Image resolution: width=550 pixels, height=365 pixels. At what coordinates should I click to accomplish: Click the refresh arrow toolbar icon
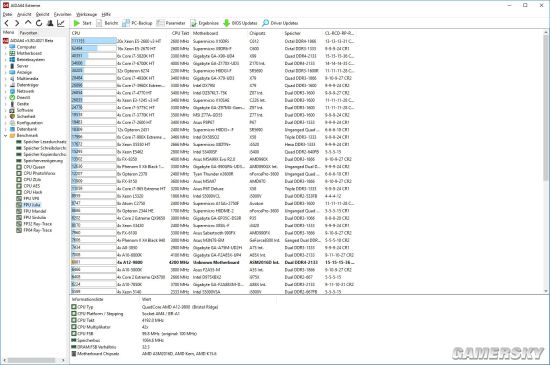[x=39, y=23]
